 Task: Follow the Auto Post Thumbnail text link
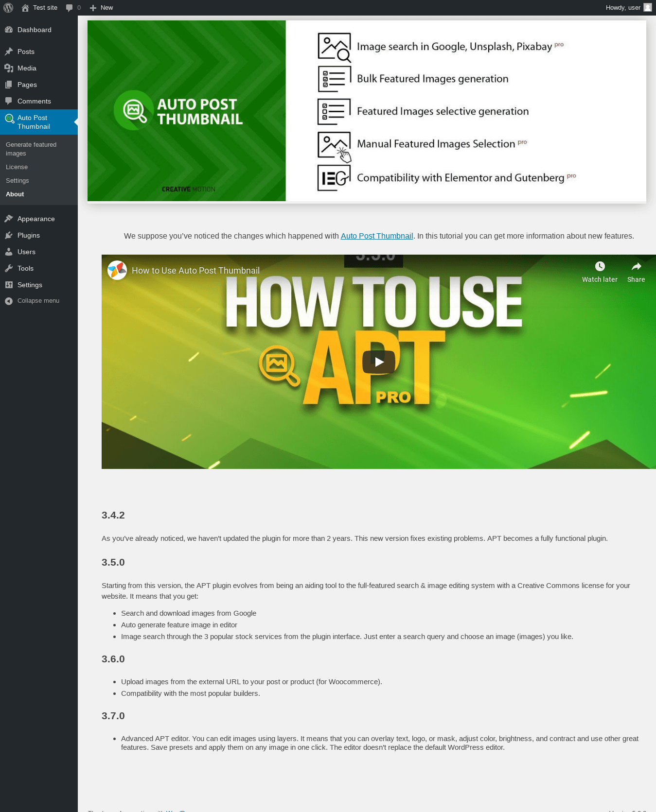[377, 236]
